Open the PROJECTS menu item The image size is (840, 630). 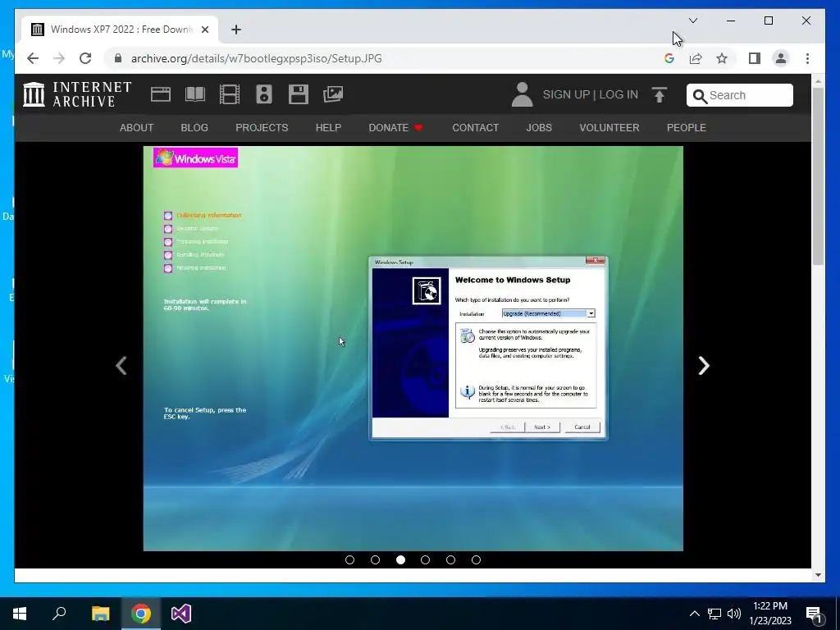262,127
